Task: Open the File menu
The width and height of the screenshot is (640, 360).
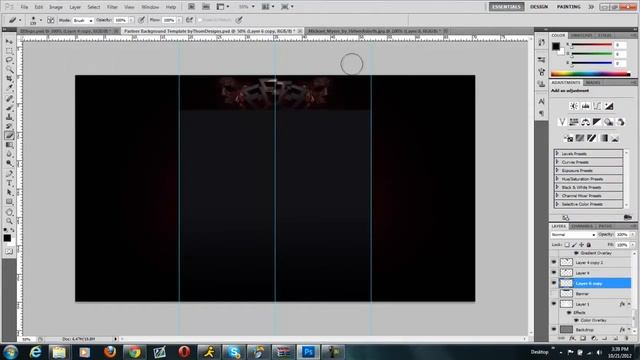Action: point(24,7)
